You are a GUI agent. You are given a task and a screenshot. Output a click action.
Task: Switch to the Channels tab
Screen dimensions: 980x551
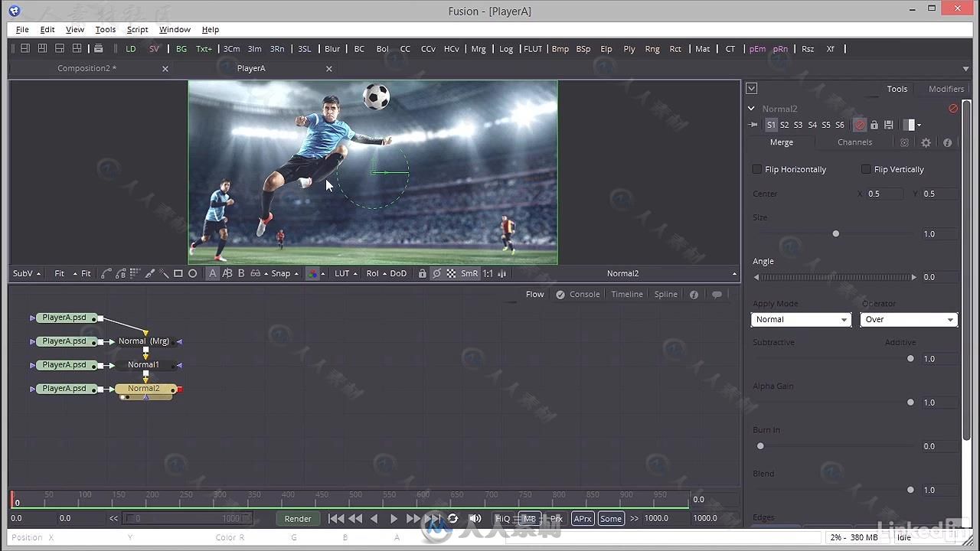pyautogui.click(x=854, y=142)
